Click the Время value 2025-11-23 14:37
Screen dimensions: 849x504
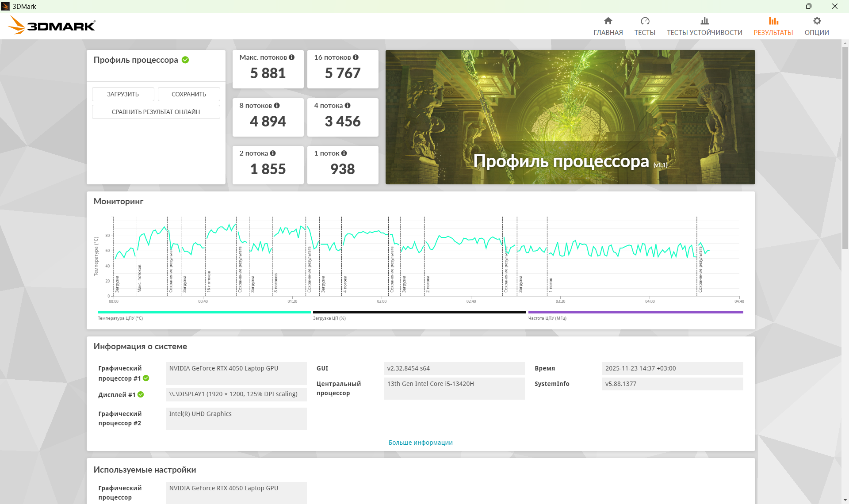pos(672,368)
